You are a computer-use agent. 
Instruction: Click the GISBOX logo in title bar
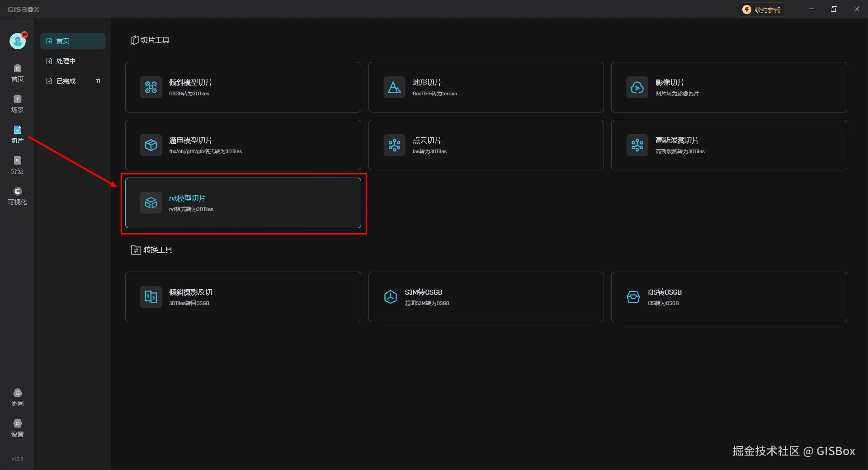point(24,9)
